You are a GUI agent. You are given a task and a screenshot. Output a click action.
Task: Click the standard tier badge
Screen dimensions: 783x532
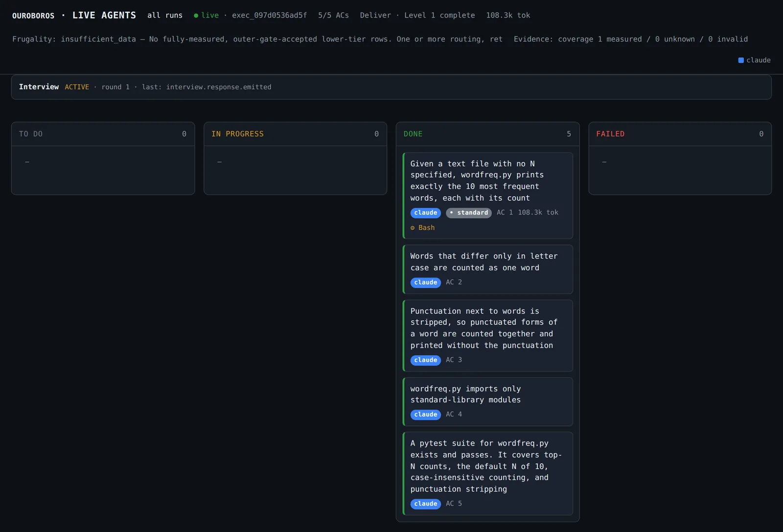[469, 213]
